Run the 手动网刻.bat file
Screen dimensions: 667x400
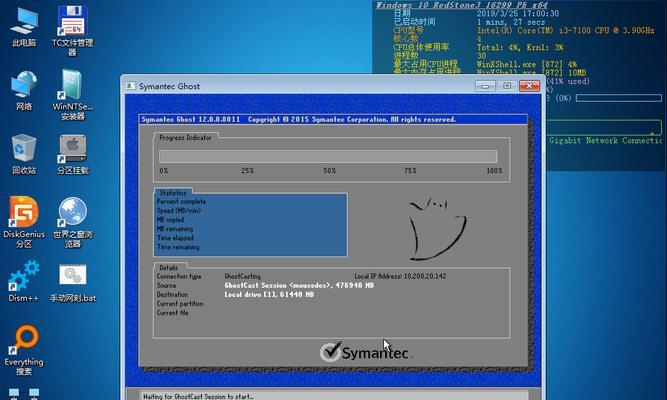tap(72, 283)
